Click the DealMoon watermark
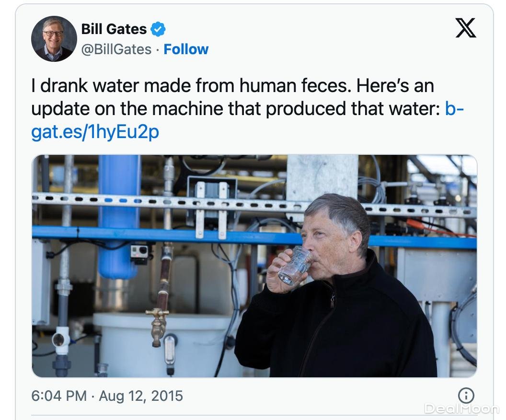This screenshot has width=506, height=420. (x=461, y=408)
